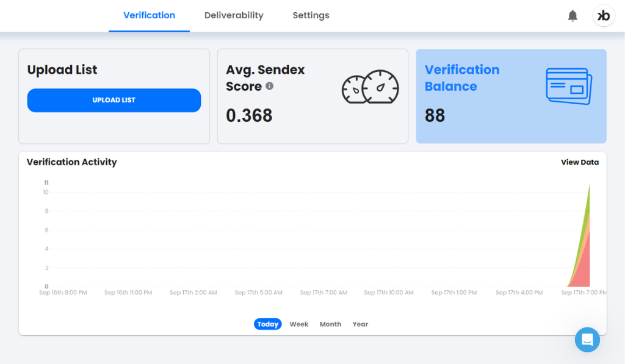
Task: Click the Sep 17th 1:00 PM axis label
Action: [454, 292]
